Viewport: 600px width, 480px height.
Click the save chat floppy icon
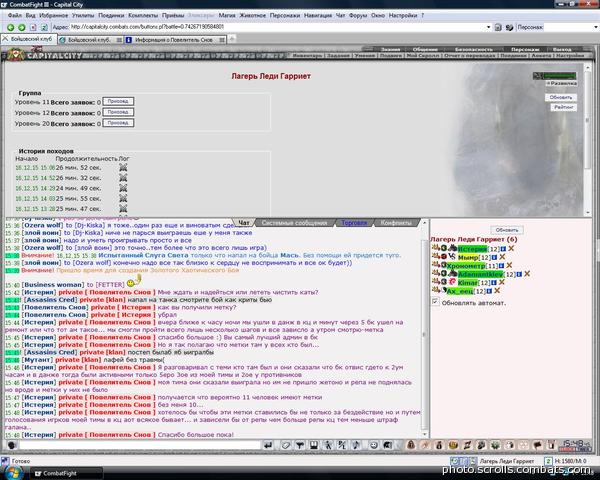tap(314, 445)
